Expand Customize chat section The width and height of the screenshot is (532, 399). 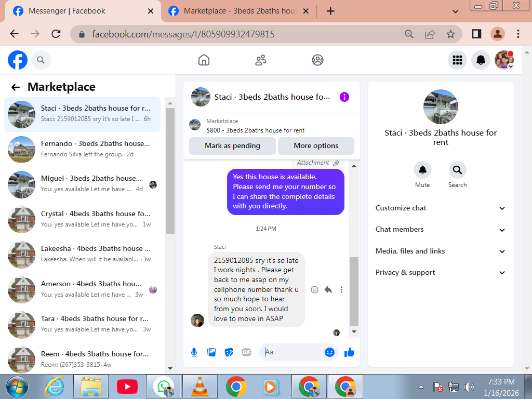pos(441,208)
